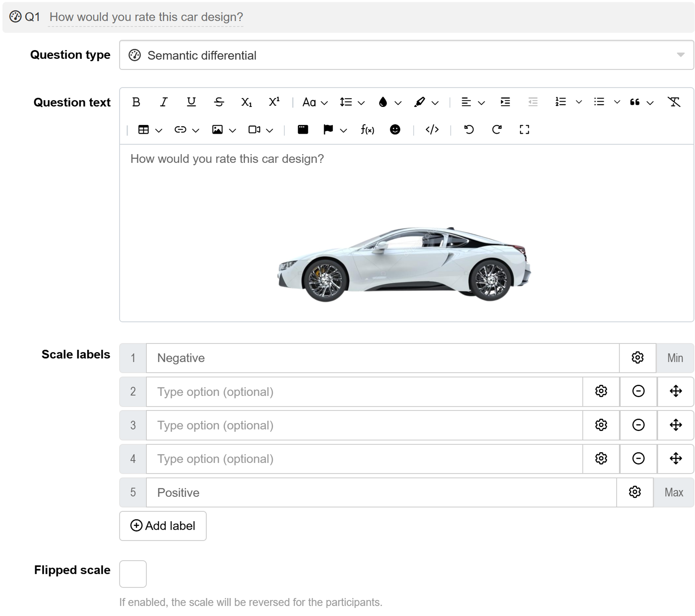This screenshot has height=616, width=695.
Task: Open settings for the Negative scale label
Action: 638,358
